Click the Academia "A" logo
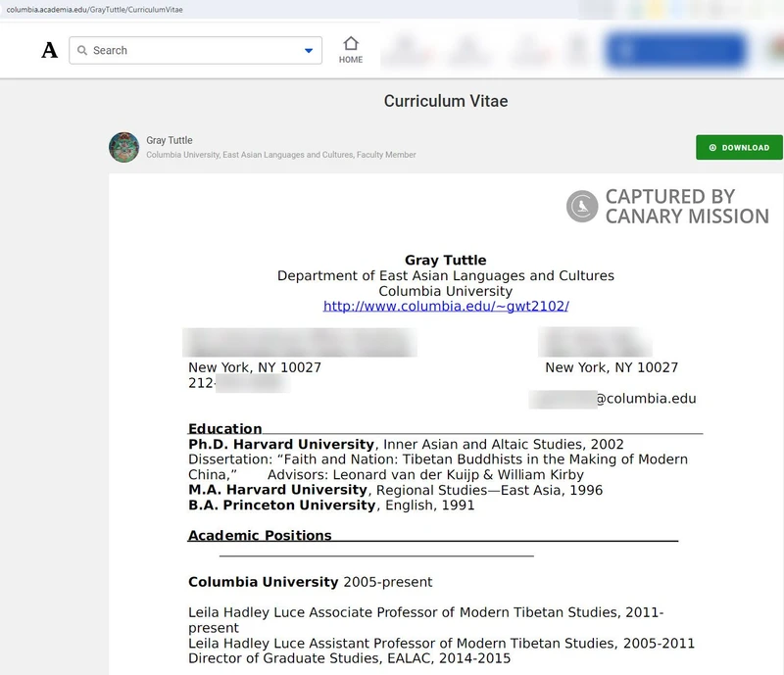Viewport: 784px width, 675px height. click(49, 51)
